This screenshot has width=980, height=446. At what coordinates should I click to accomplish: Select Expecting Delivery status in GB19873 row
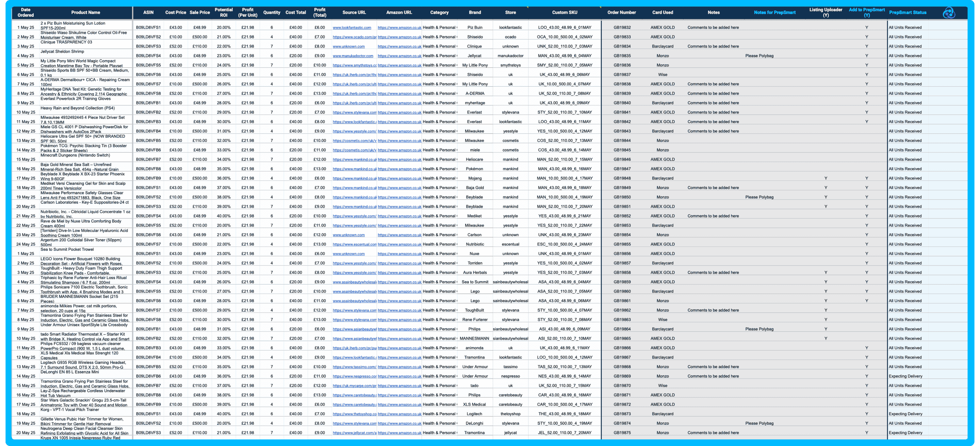click(906, 414)
